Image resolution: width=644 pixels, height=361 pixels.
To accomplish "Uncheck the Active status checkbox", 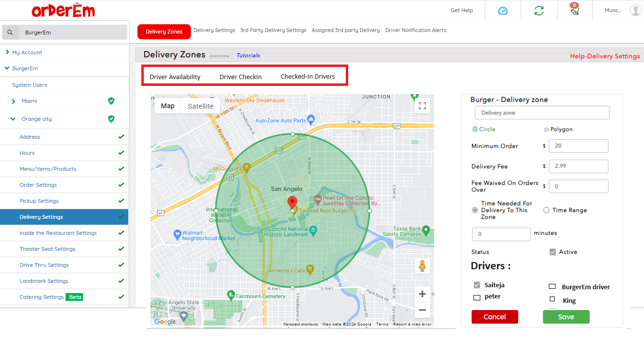I will (552, 252).
